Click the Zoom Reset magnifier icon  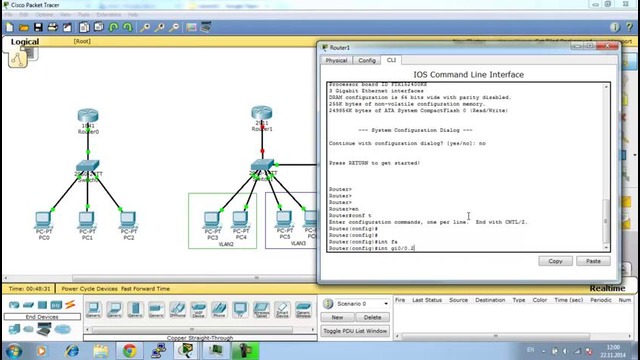pyautogui.click(x=160, y=27)
